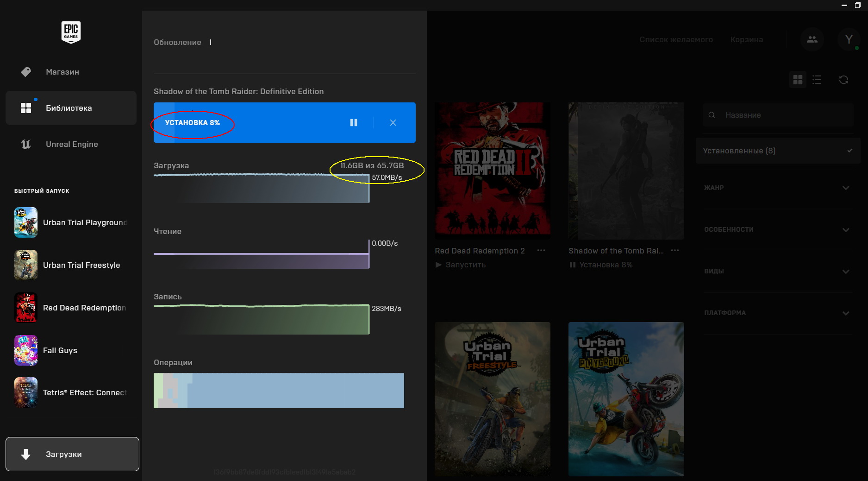The image size is (868, 481).
Task: Launch Urban Trial Playground from quick launch
Action: point(71,222)
